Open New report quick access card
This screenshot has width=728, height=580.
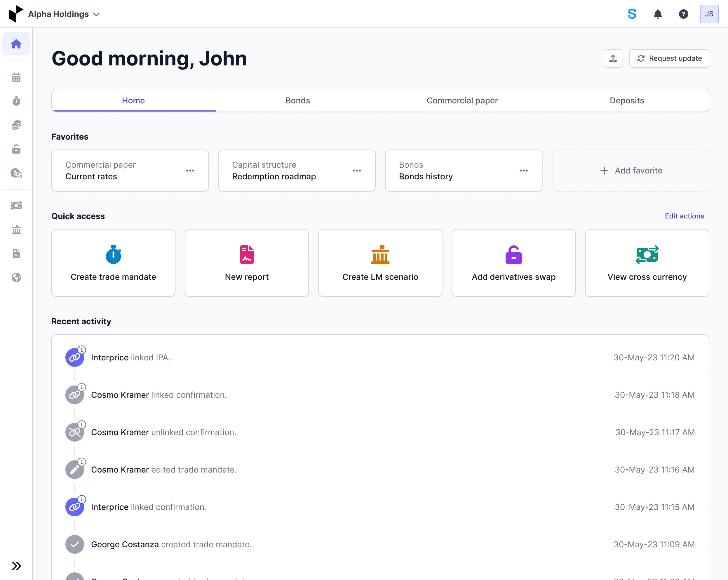[x=247, y=263]
